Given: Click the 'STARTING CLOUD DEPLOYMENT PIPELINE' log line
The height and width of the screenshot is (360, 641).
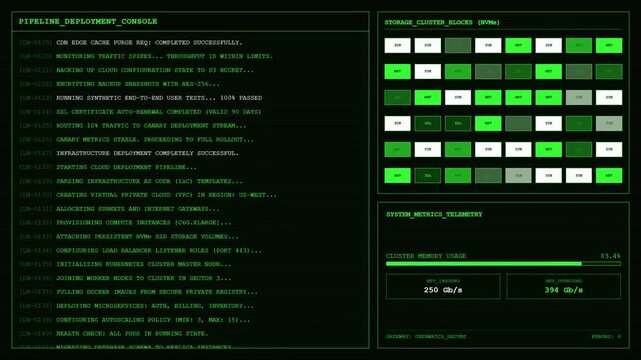Looking at the screenshot, I should click(x=108, y=167).
